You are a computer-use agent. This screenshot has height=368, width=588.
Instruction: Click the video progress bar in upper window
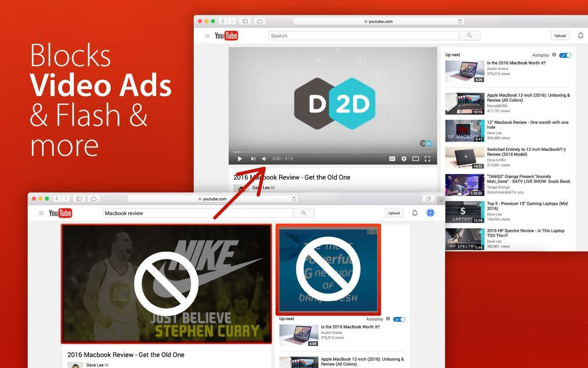point(333,152)
